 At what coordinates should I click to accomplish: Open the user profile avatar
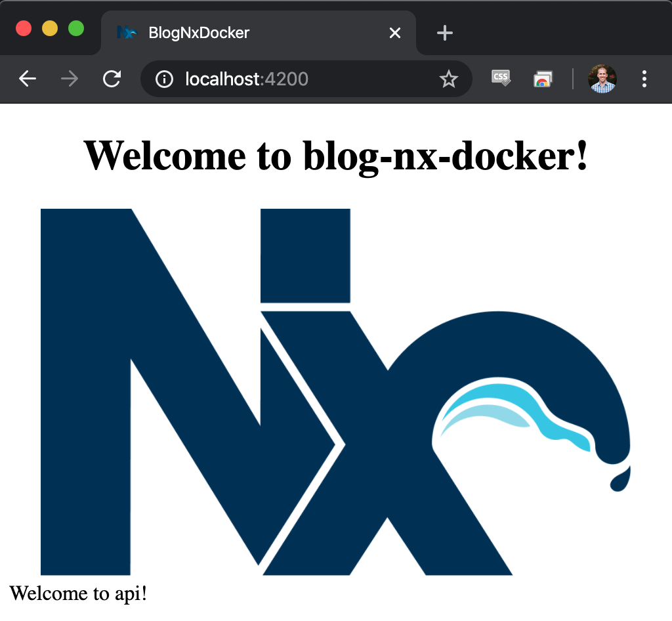point(602,79)
